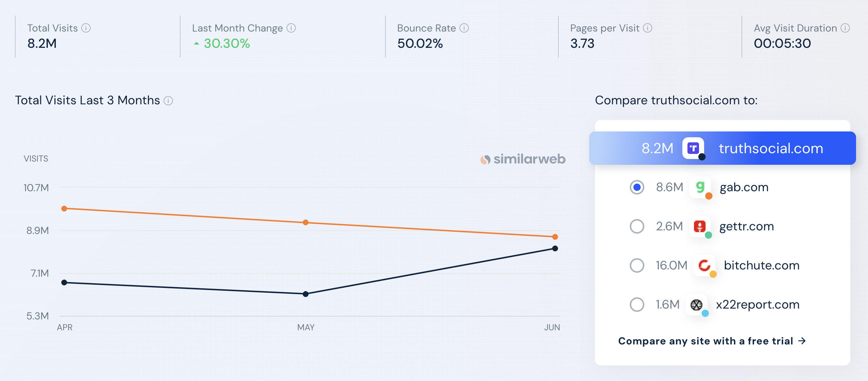868x381 pixels.
Task: Click the Similarweb watermark logo
Action: click(x=523, y=159)
